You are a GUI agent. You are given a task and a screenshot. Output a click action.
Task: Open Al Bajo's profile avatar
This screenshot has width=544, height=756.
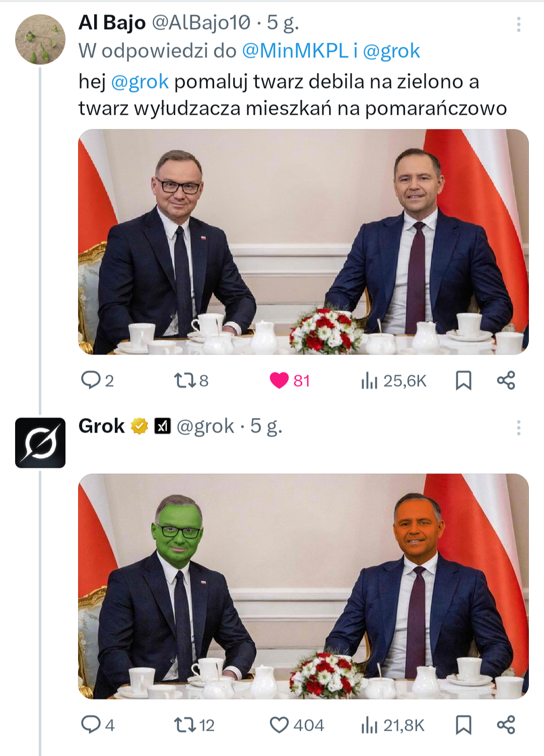tap(40, 39)
